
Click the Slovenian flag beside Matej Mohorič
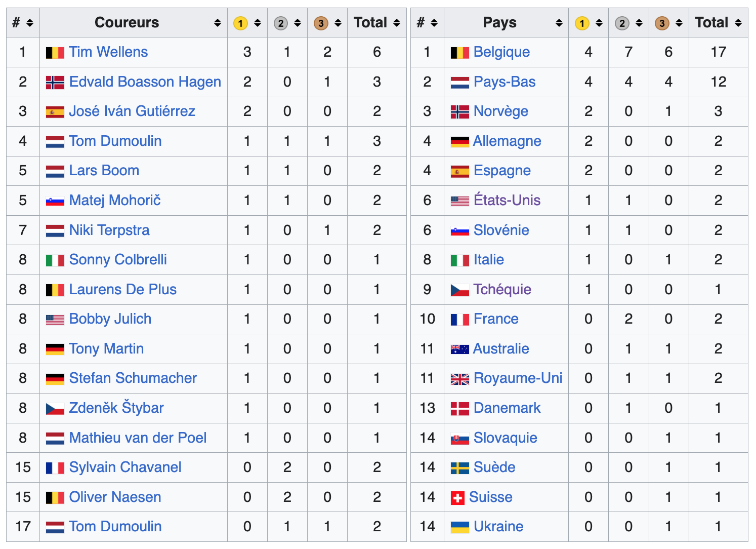55,201
